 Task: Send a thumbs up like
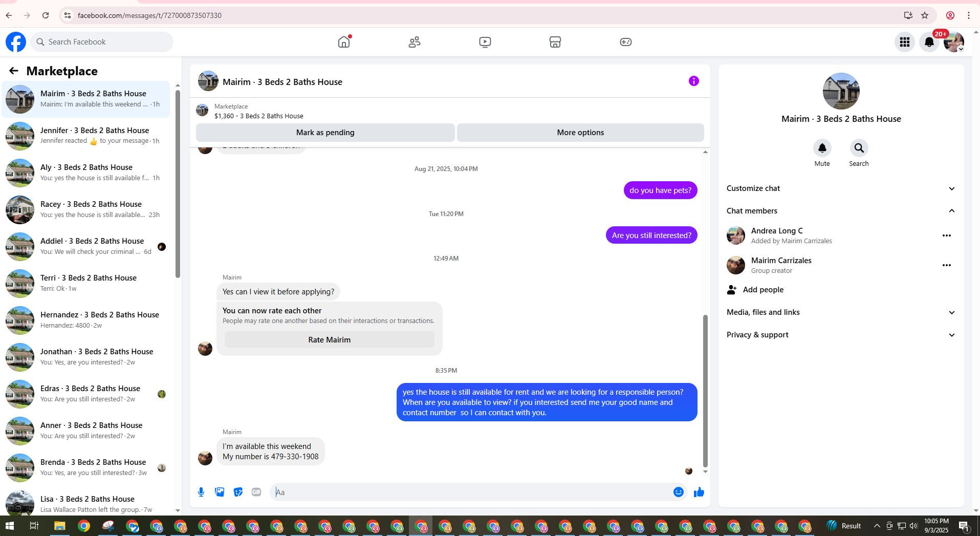699,492
